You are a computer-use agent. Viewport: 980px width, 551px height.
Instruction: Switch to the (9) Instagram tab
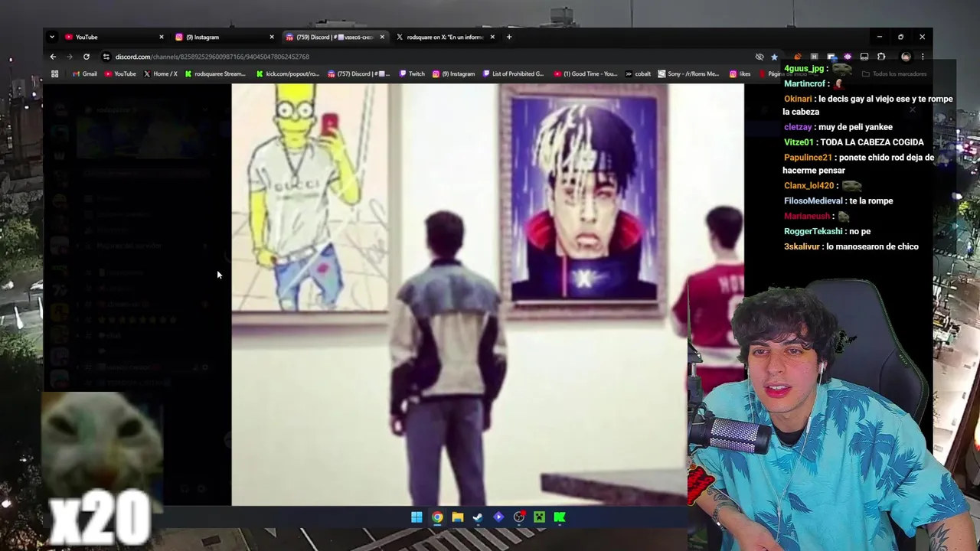pyautogui.click(x=224, y=37)
